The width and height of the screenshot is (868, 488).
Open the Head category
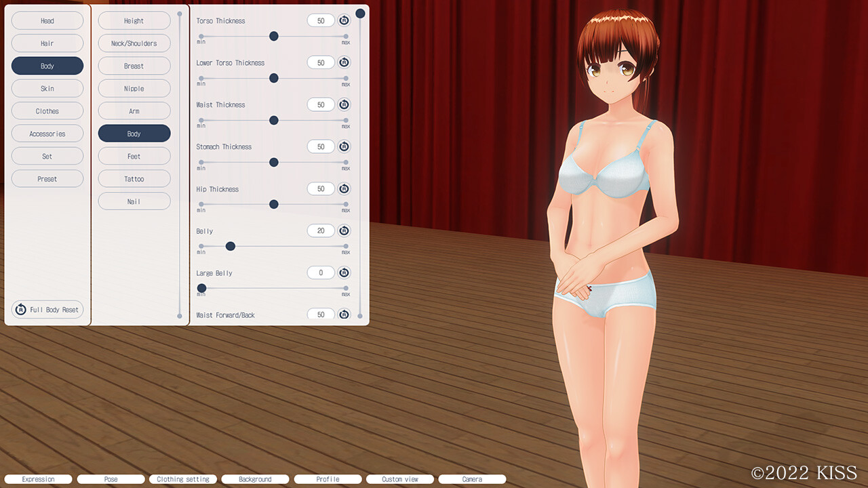pos(47,21)
